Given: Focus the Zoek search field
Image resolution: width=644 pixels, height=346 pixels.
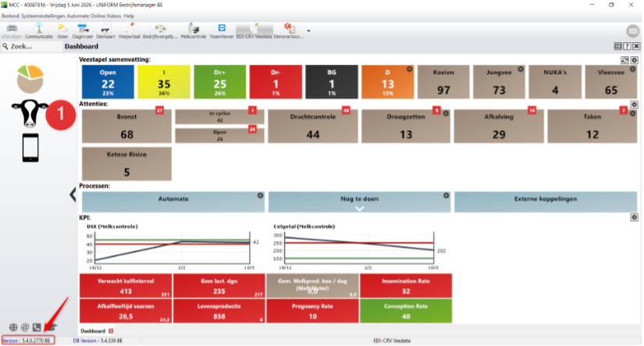Looking at the screenshot, I should click(x=32, y=46).
